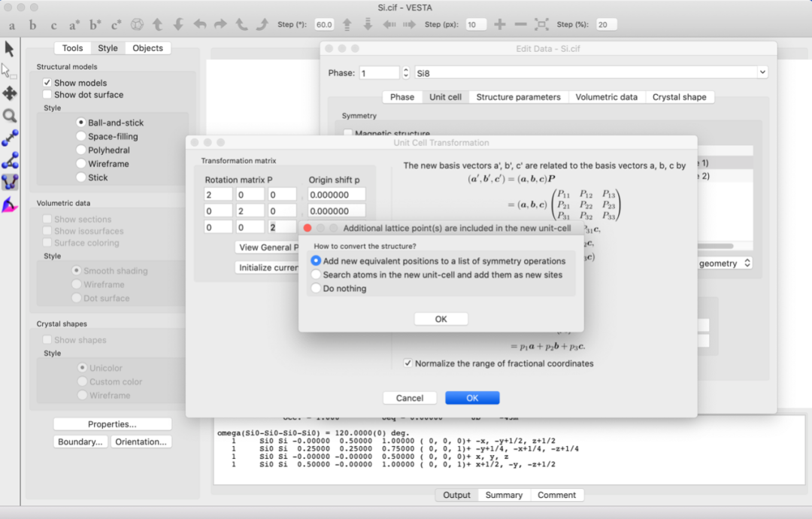This screenshot has height=519, width=812.
Task: Switch to the Style tab
Action: pos(108,47)
